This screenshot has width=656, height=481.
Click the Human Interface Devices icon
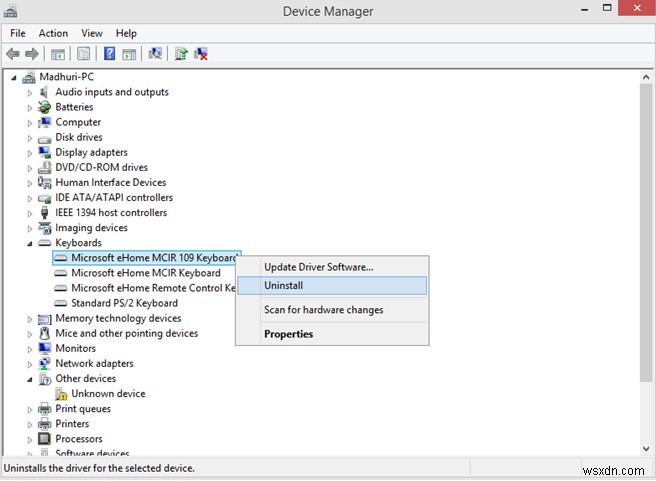coord(44,182)
